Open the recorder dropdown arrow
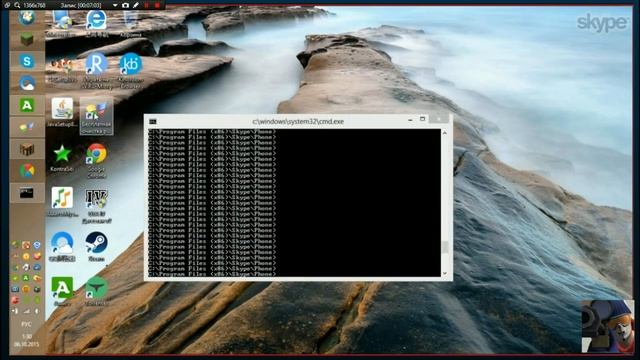The height and width of the screenshot is (360, 640). [x=115, y=5]
